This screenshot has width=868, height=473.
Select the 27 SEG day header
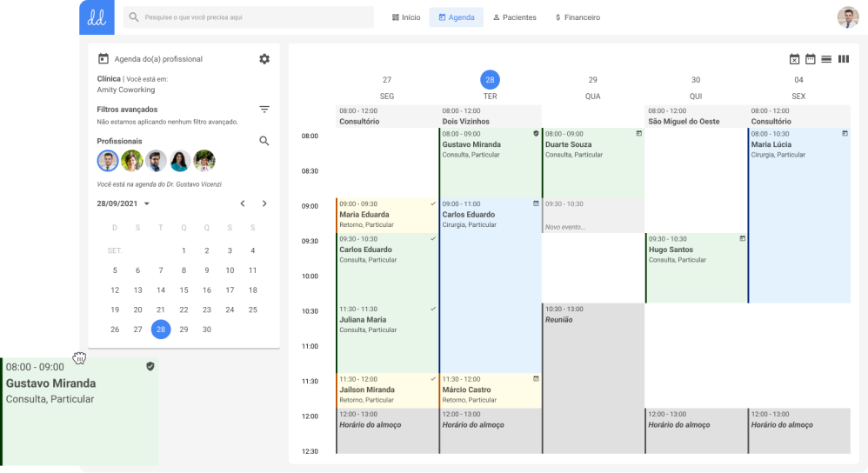[x=387, y=88]
